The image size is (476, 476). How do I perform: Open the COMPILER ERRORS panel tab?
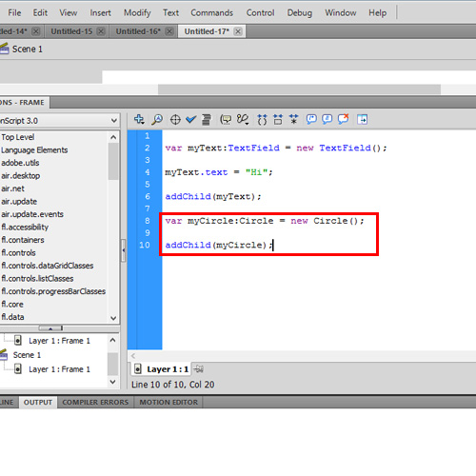point(95,402)
